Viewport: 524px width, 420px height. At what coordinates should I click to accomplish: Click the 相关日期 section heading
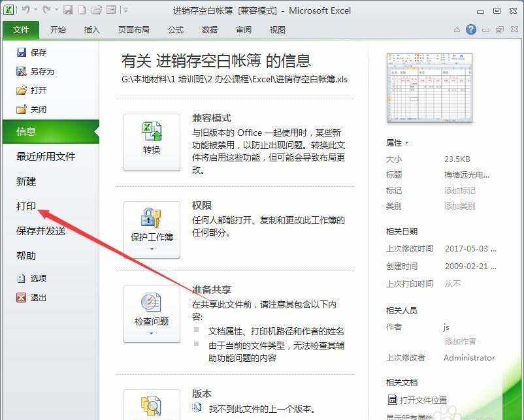tap(402, 231)
